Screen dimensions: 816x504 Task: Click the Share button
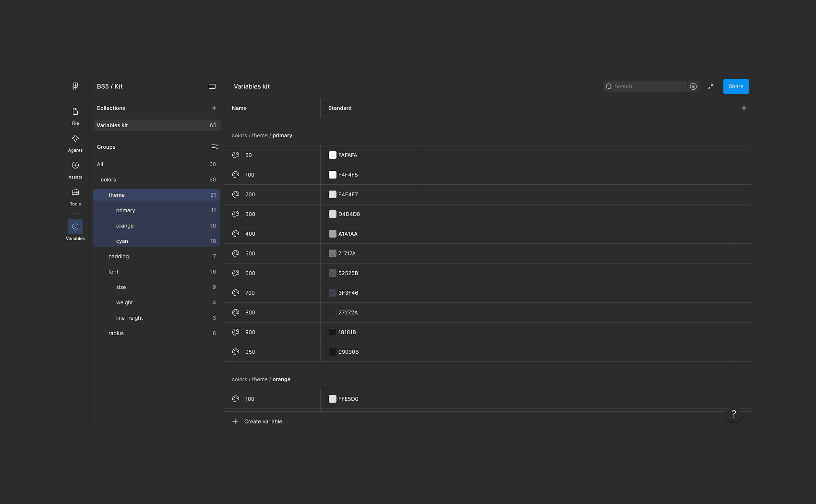pos(736,86)
